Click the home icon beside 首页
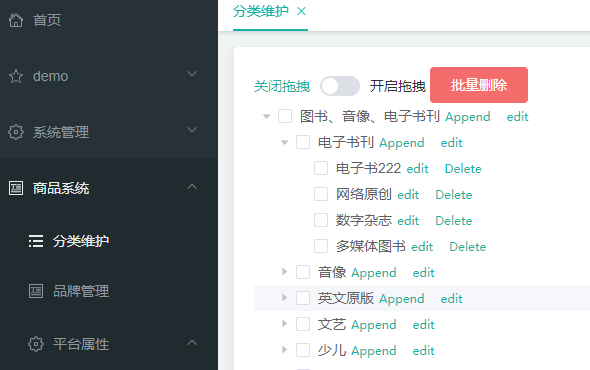This screenshot has width=590, height=370. point(16,20)
